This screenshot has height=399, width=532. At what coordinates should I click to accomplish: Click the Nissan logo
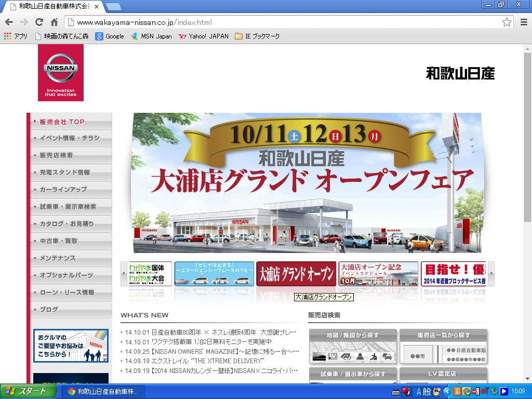tap(61, 73)
